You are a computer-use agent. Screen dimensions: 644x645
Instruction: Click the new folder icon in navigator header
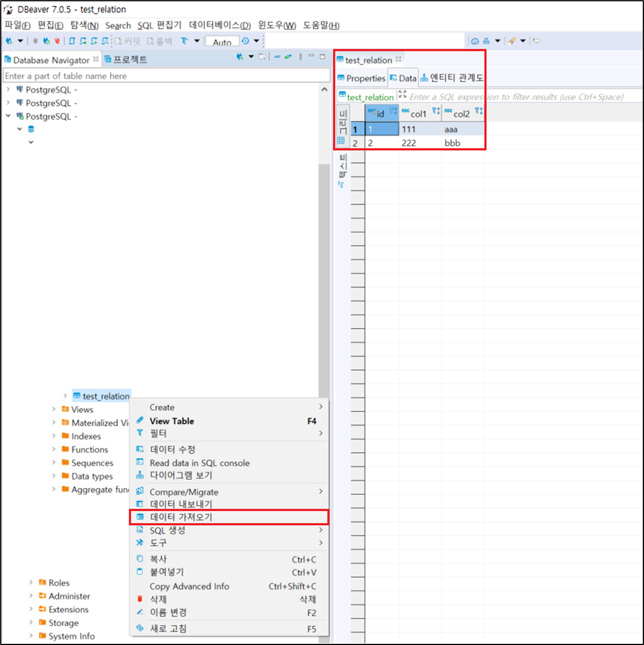pyautogui.click(x=262, y=57)
